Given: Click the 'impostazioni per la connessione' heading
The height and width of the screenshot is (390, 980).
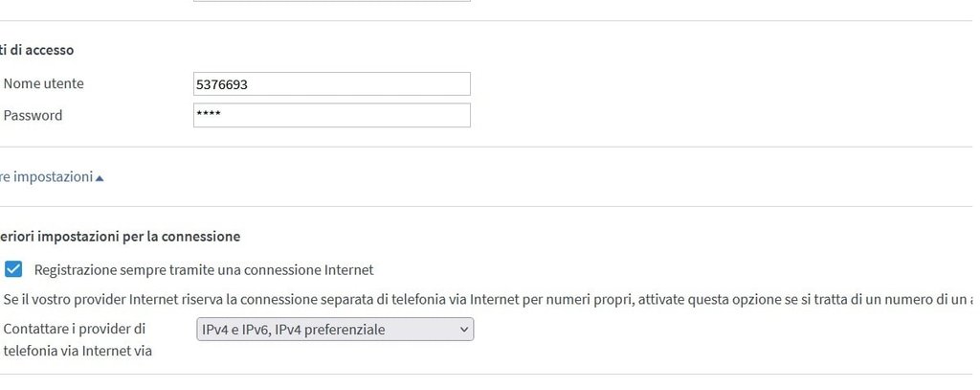Looking at the screenshot, I should click(x=120, y=236).
